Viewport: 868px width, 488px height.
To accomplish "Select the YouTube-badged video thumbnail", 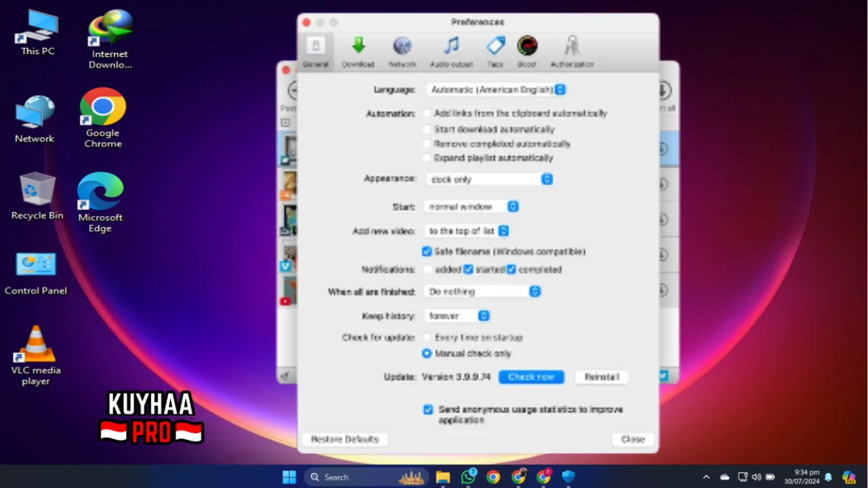I will (x=290, y=290).
